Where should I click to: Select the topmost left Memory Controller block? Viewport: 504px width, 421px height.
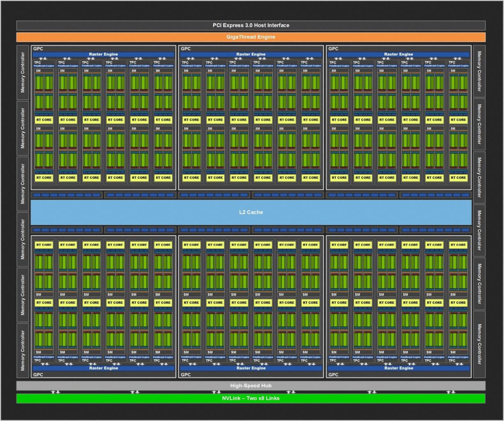click(23, 72)
